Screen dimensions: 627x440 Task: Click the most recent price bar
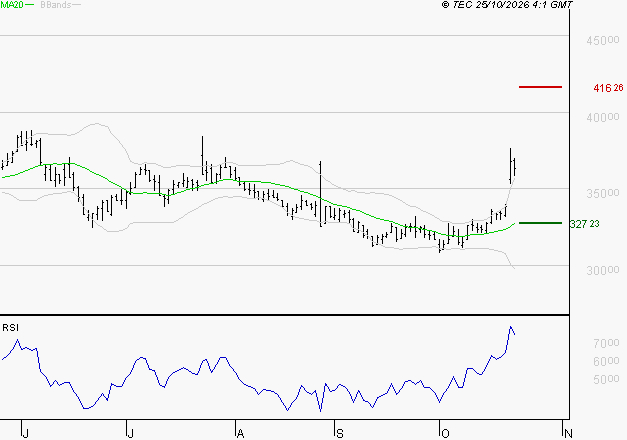click(x=514, y=167)
